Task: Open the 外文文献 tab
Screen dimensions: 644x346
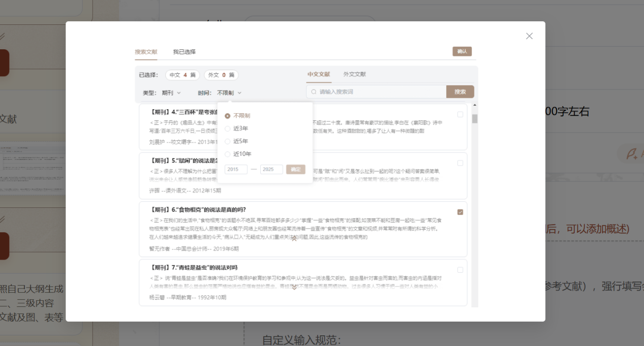Action: (x=354, y=74)
